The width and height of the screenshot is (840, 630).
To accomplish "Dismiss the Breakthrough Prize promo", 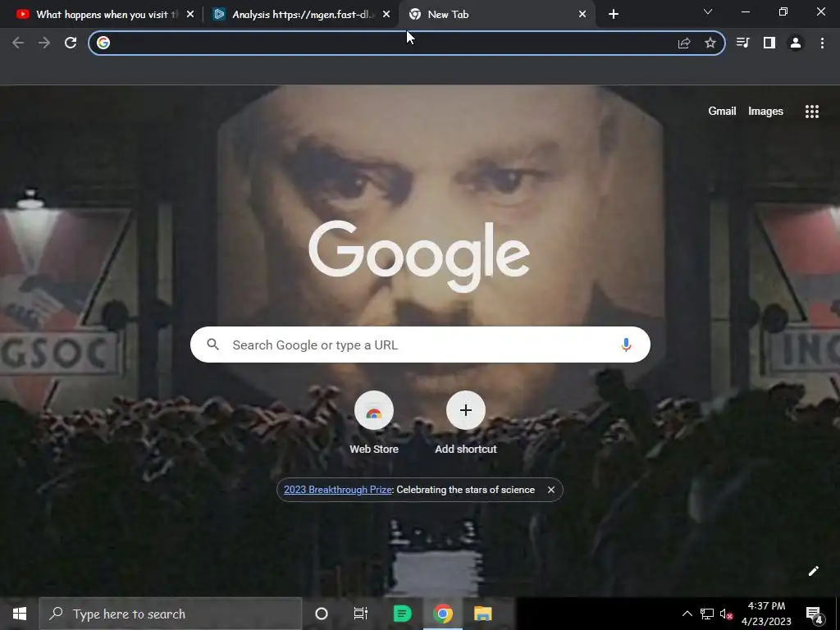I will point(550,490).
